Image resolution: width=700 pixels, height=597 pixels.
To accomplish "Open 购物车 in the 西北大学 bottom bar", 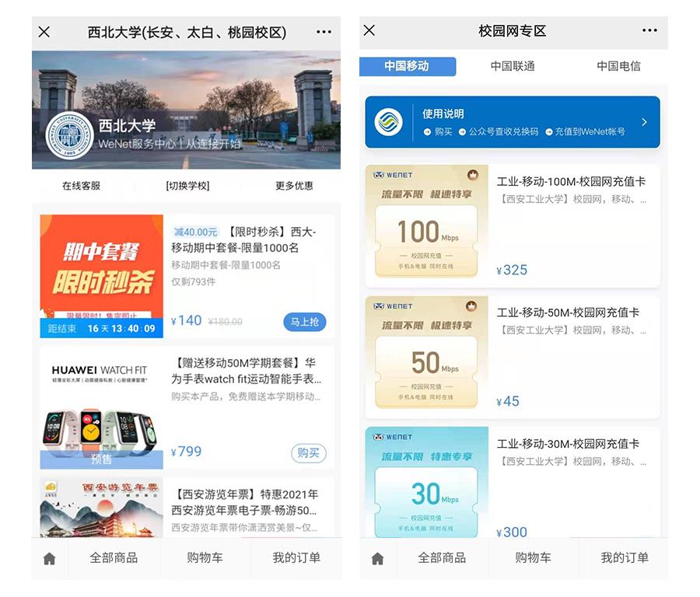I will click(205, 557).
